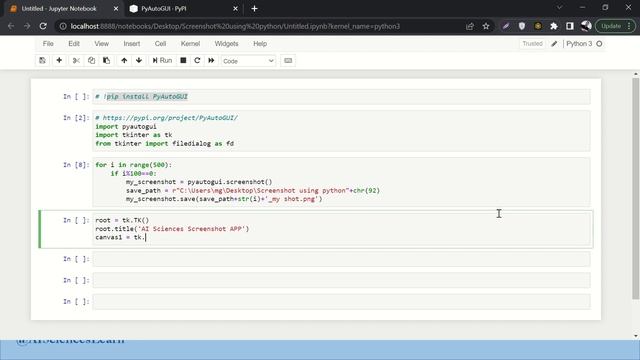
Task: Copy selected cells icon
Action: coord(91,60)
